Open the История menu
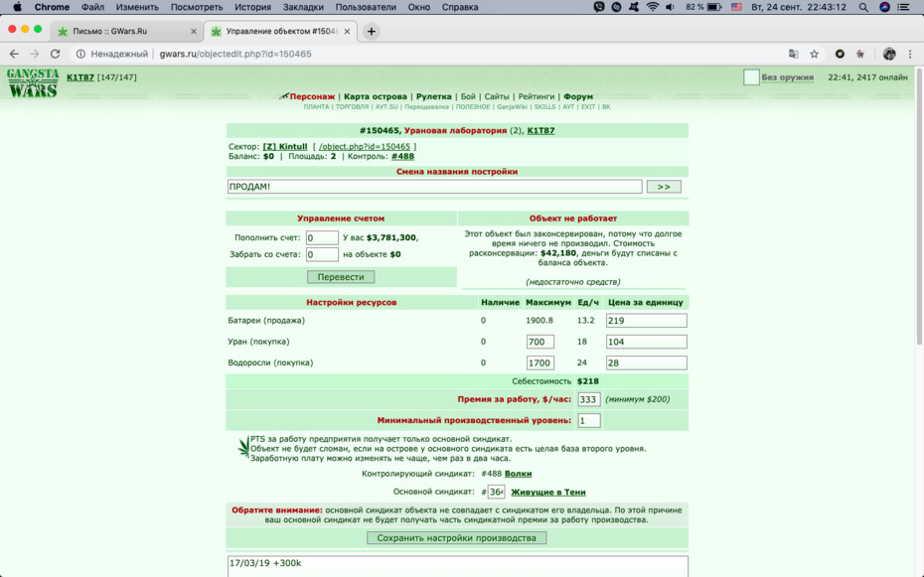The height and width of the screenshot is (577, 924). tap(252, 7)
